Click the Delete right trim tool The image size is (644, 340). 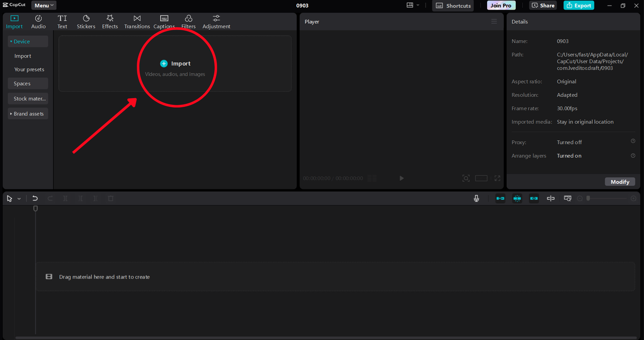tap(96, 198)
